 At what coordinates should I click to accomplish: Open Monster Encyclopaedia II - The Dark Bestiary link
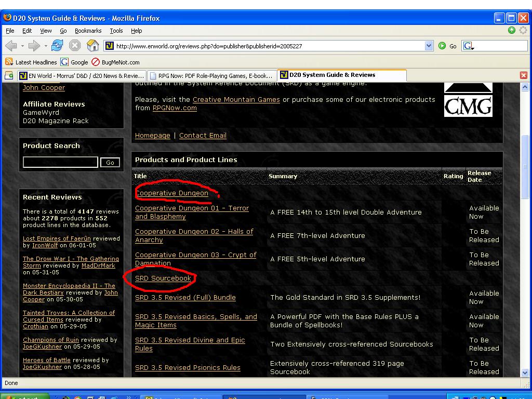pos(69,289)
